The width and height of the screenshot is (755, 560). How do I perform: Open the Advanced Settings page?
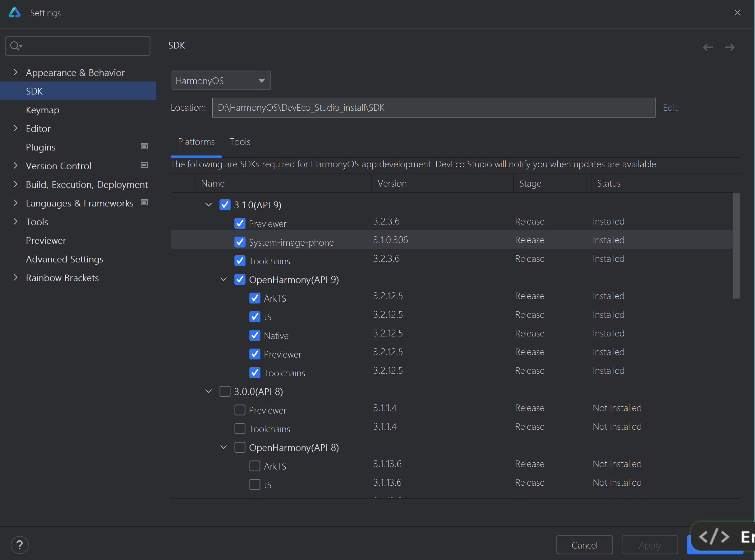coord(64,259)
